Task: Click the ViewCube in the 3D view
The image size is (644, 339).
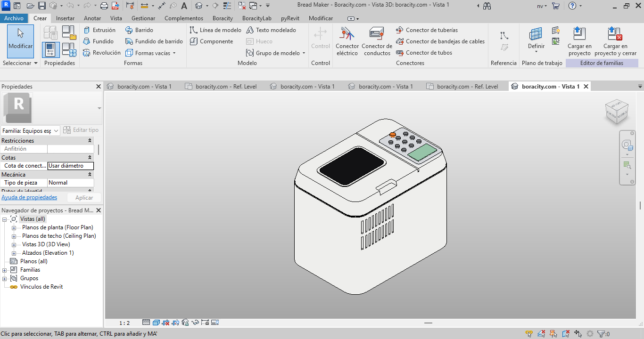Action: pyautogui.click(x=617, y=112)
